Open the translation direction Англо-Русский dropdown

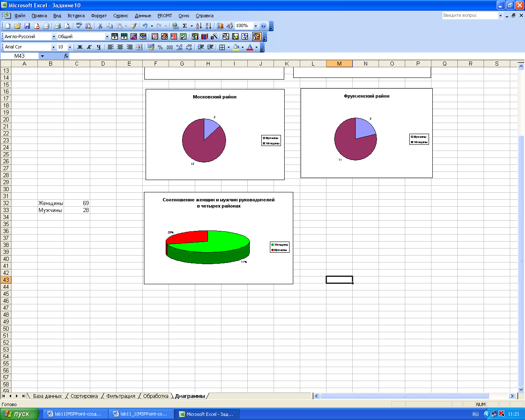coord(54,37)
